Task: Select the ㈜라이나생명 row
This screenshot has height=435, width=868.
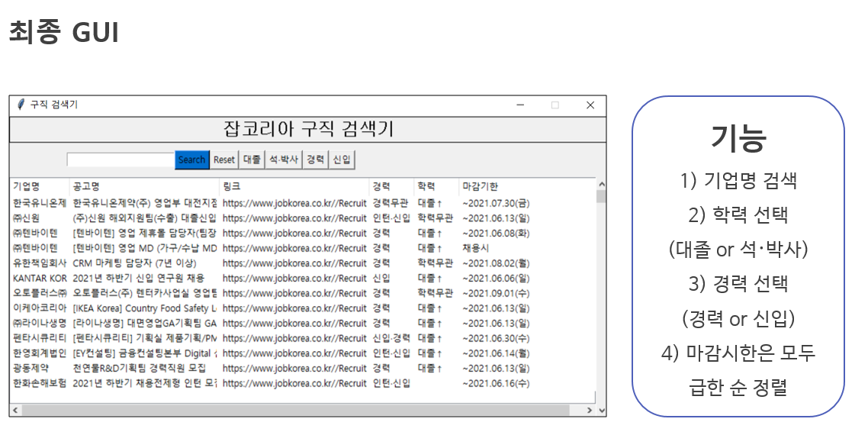Action: pyautogui.click(x=302, y=323)
